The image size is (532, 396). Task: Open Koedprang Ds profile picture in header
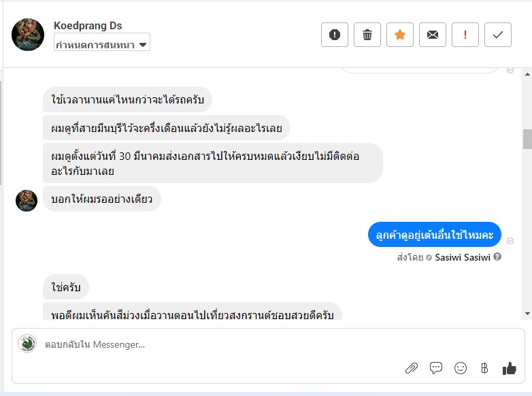(28, 35)
